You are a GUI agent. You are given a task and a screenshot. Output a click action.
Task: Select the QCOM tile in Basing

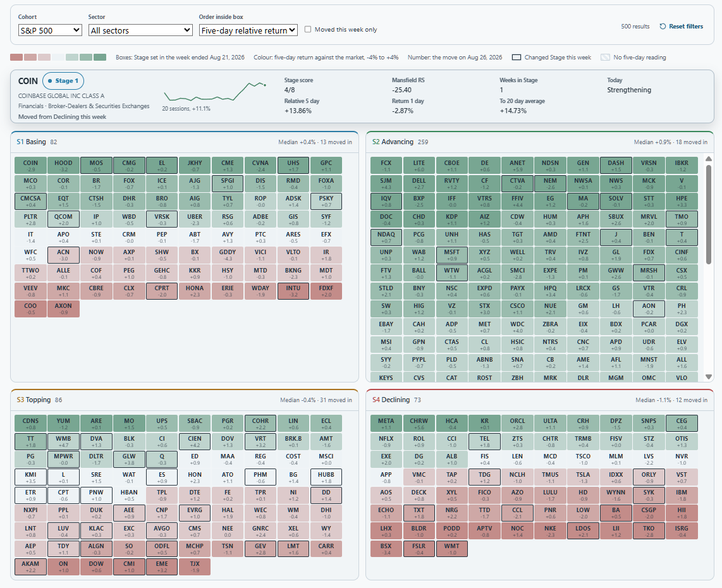64,219
